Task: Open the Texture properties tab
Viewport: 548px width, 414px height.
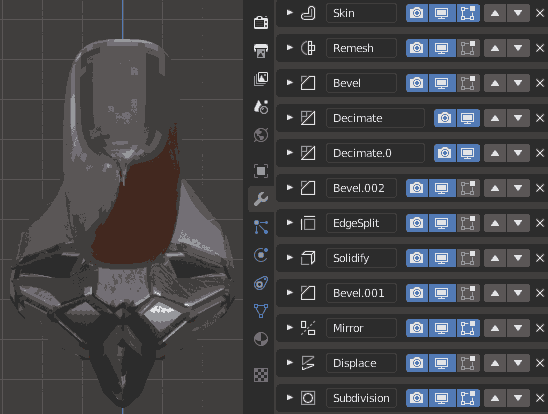Action: pos(261,375)
